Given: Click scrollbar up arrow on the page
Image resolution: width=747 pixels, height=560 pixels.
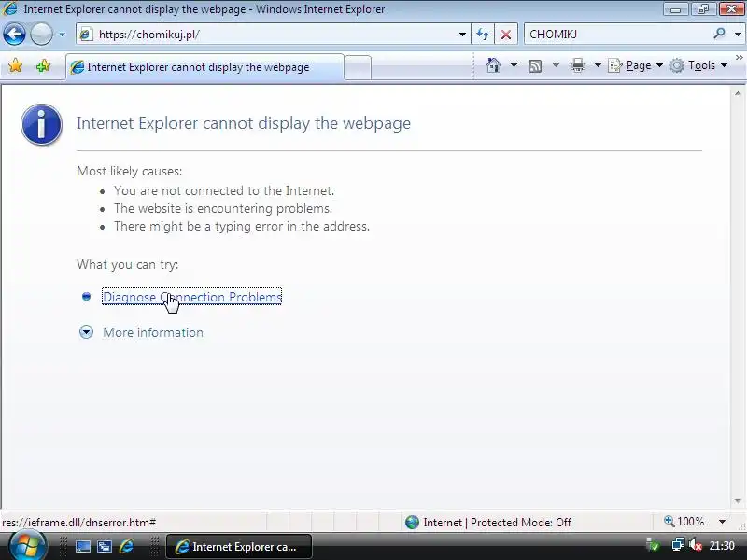Looking at the screenshot, I should tap(738, 94).
